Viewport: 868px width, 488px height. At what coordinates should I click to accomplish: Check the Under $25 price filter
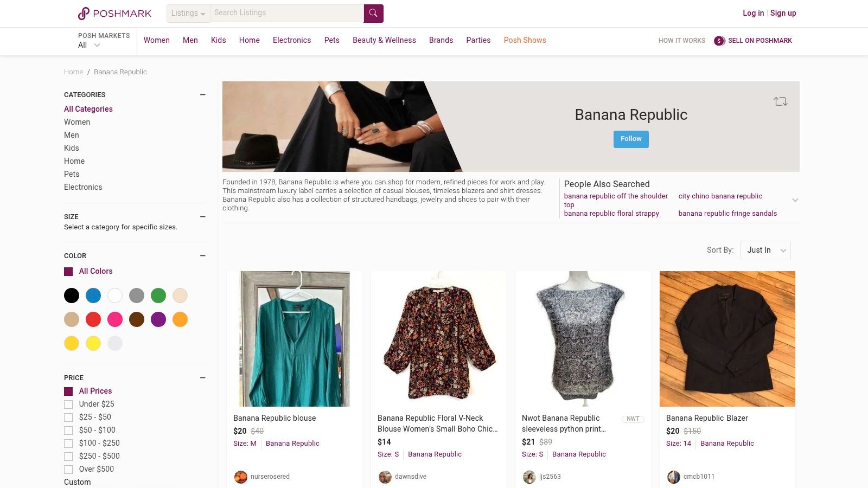pos(68,404)
